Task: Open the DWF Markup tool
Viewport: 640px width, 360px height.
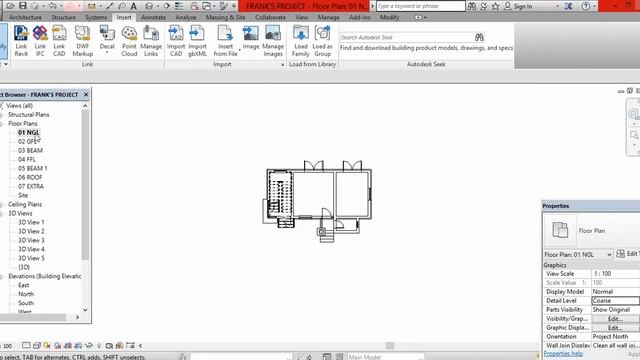Action: tap(82, 41)
